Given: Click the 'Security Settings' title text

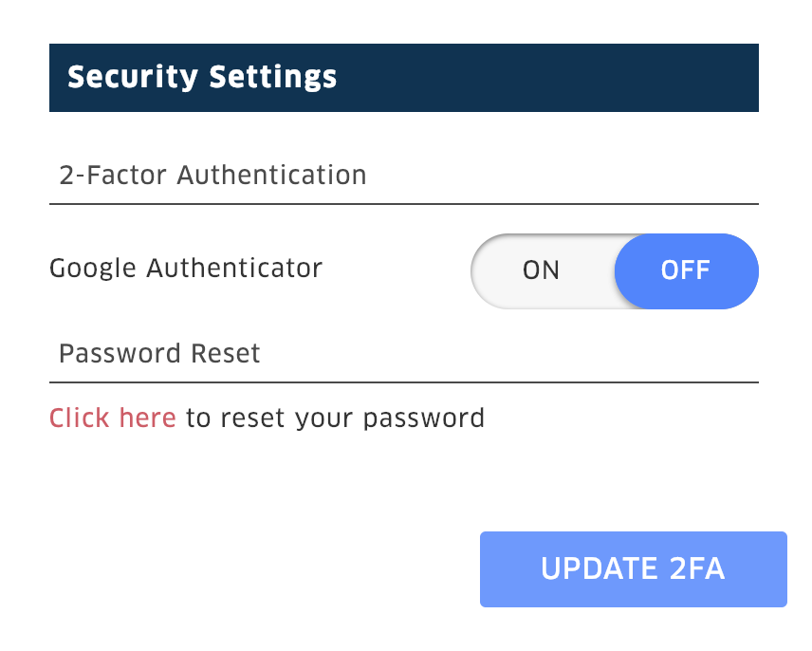Looking at the screenshot, I should [x=202, y=77].
